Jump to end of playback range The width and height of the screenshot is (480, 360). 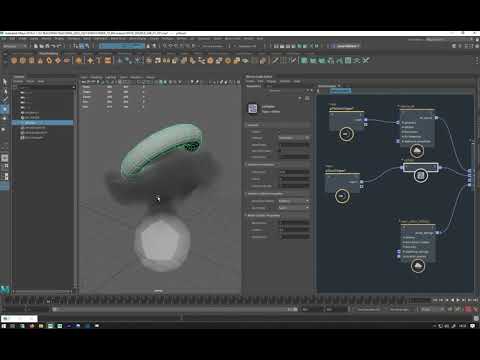(x=475, y=300)
